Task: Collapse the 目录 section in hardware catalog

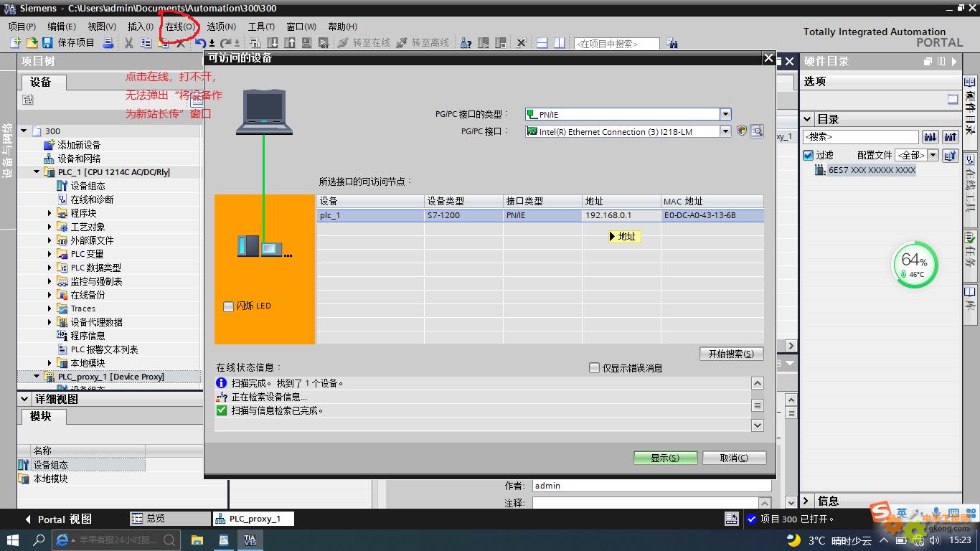Action: pos(808,119)
